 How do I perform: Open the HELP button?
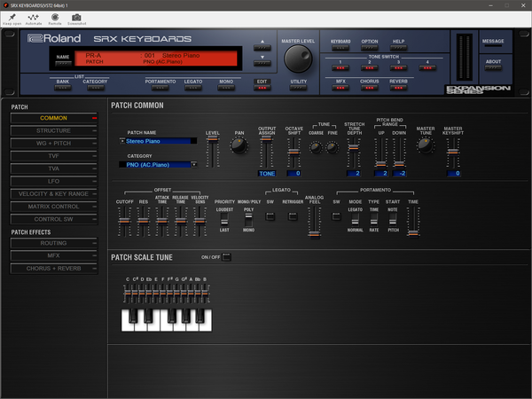(398, 48)
